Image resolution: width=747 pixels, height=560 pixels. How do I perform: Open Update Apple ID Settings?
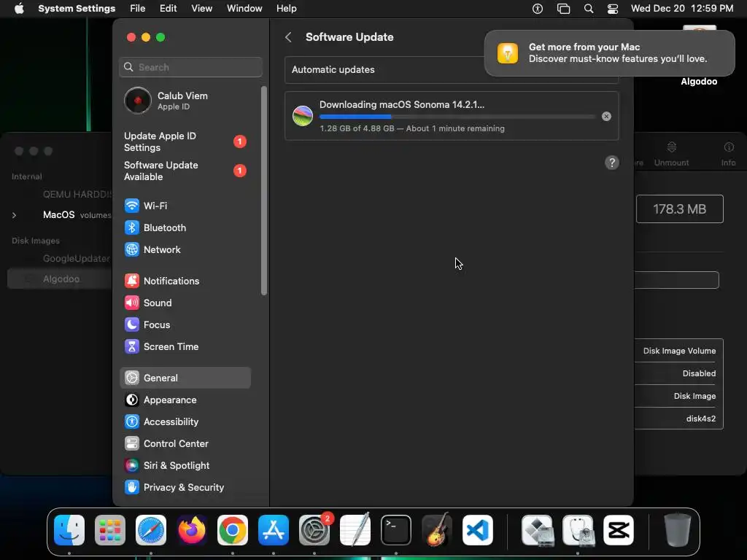(x=185, y=141)
